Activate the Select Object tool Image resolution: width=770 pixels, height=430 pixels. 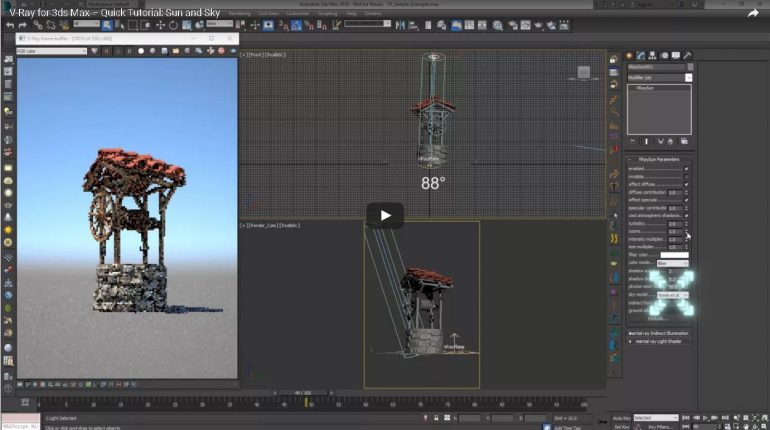tap(107, 25)
